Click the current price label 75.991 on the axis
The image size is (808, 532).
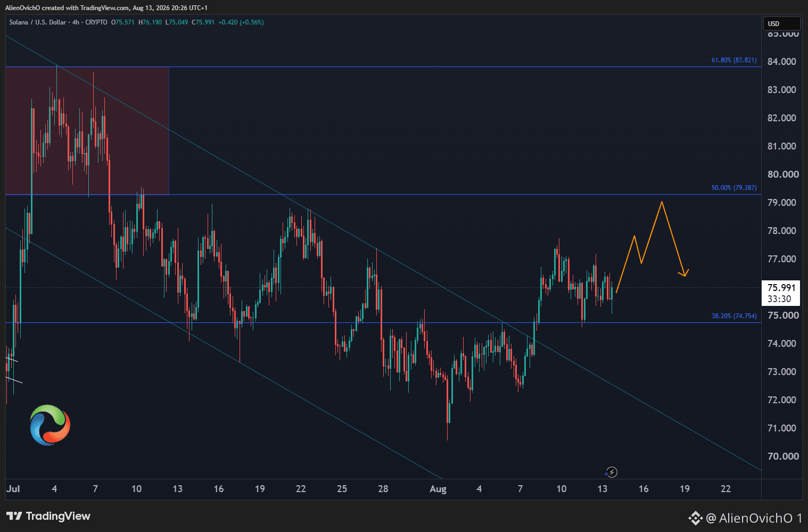(781, 288)
